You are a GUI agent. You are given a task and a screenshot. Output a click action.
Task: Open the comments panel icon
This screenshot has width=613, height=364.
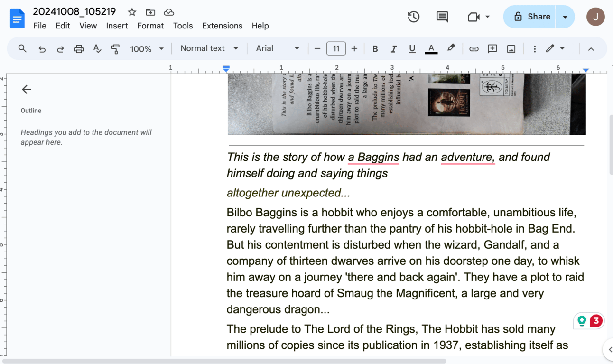point(442,17)
